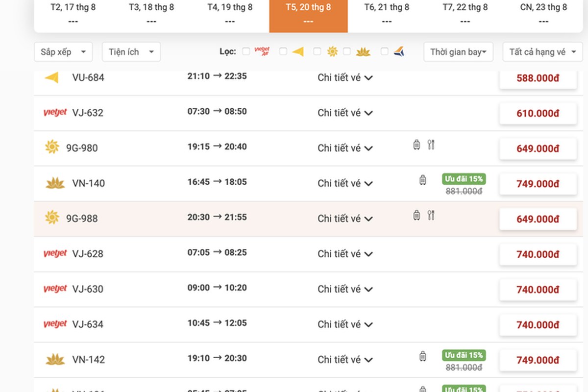This screenshot has height=392, width=588.
Task: Click the sun logo beside 9G-988
Action: (x=52, y=218)
